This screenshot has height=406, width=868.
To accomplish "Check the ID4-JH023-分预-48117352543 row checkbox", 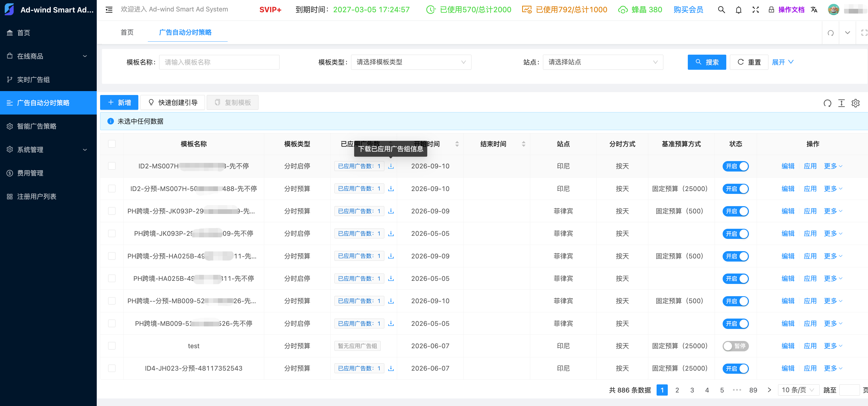I will coord(112,369).
